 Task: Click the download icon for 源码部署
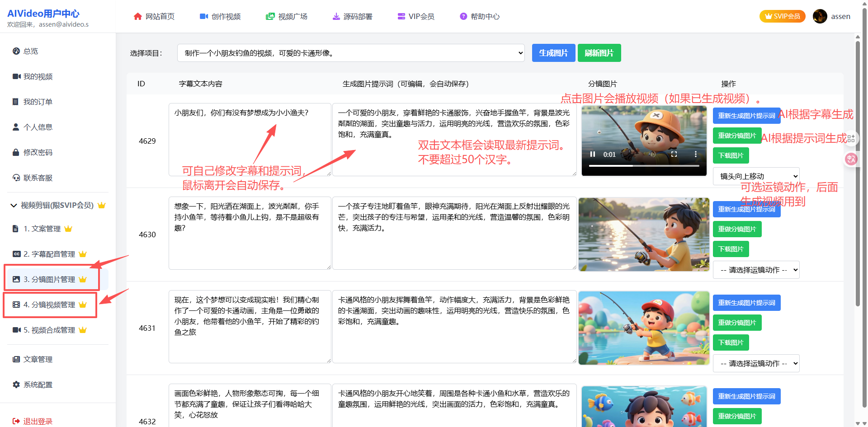coord(336,17)
